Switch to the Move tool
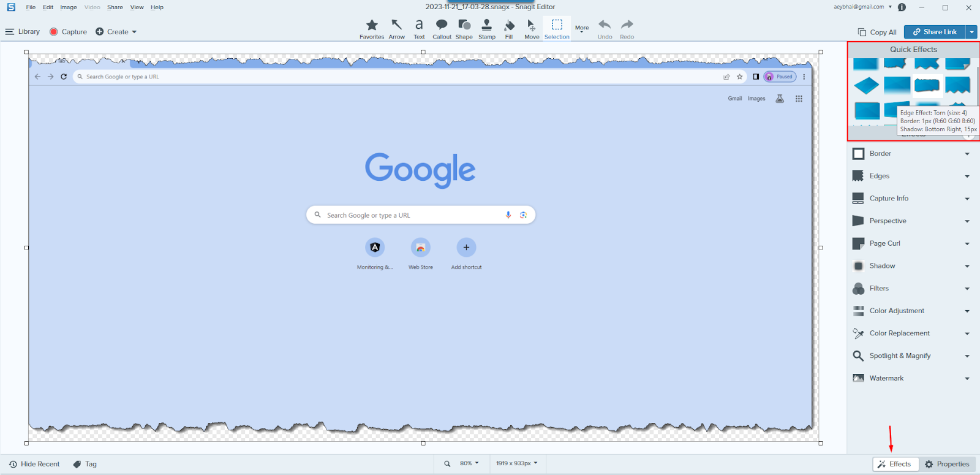The height and width of the screenshot is (475, 980). pyautogui.click(x=532, y=29)
